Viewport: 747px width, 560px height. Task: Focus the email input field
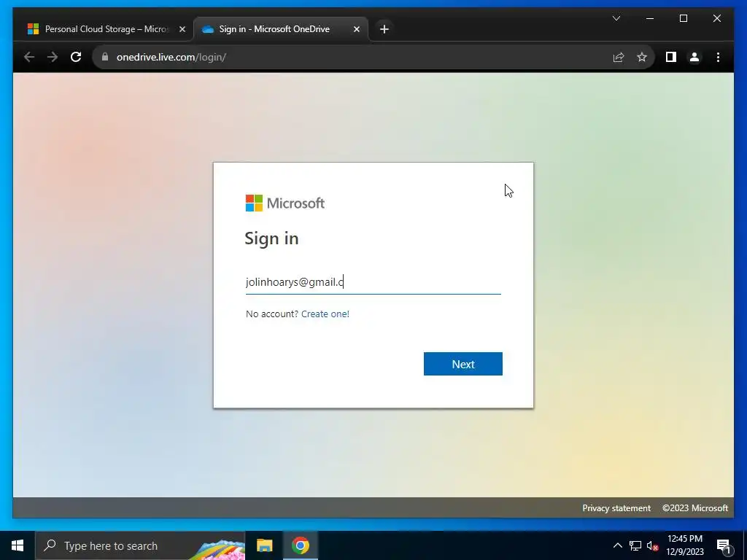(373, 282)
